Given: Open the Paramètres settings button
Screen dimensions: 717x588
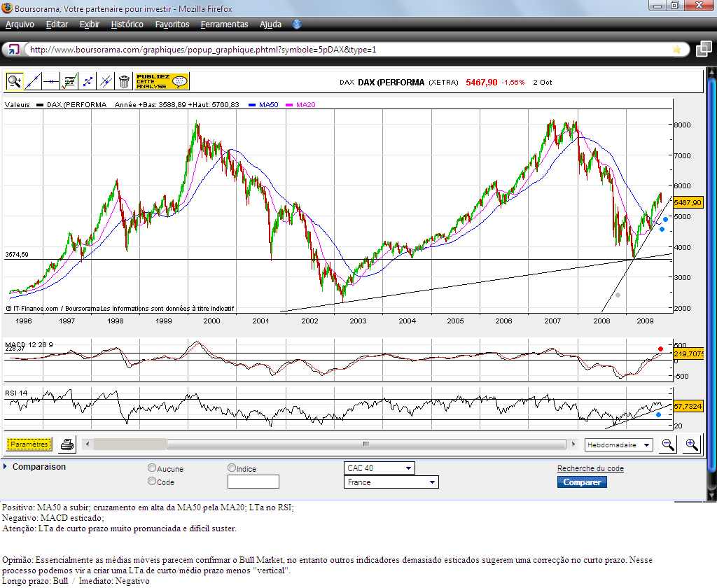Looking at the screenshot, I should pyautogui.click(x=29, y=444).
